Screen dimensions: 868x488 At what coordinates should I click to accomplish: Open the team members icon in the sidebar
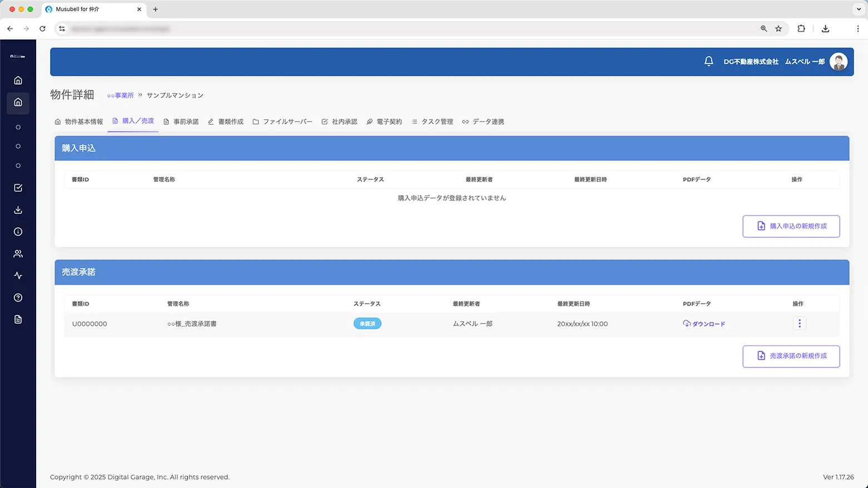(x=18, y=253)
